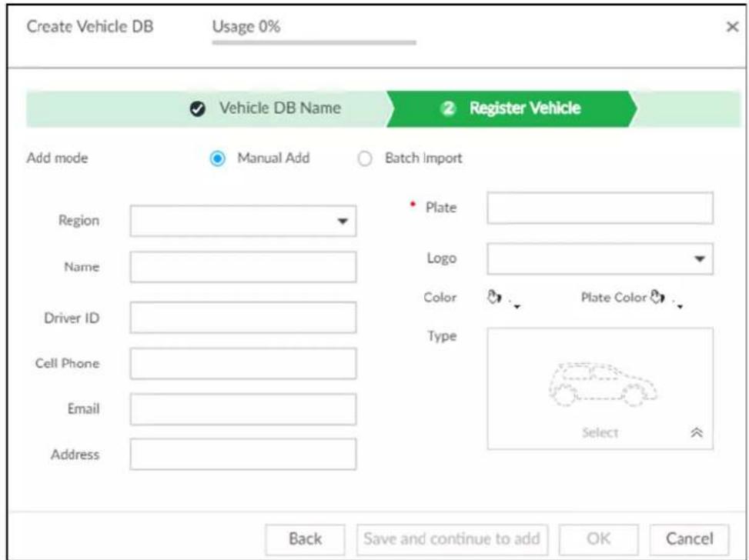Open the Region dropdown
The image size is (749, 560).
[243, 221]
